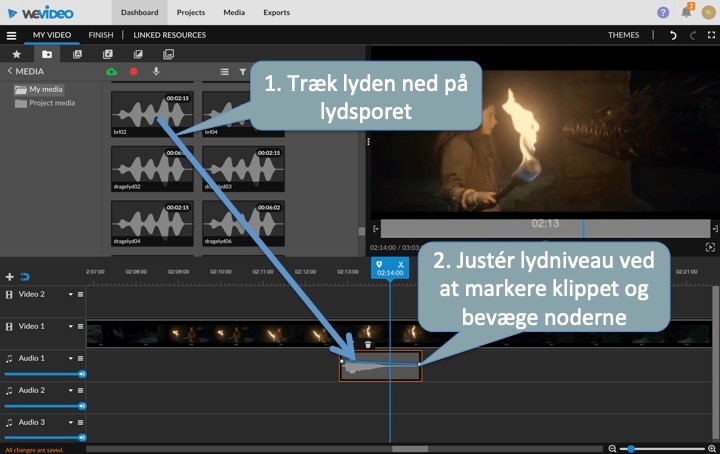Switch to MY VIDEO tab

tap(52, 35)
